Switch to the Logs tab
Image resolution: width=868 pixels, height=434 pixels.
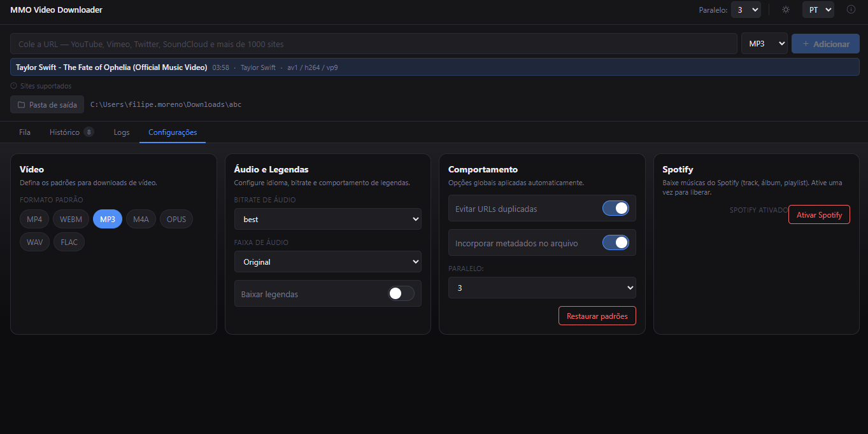point(122,132)
